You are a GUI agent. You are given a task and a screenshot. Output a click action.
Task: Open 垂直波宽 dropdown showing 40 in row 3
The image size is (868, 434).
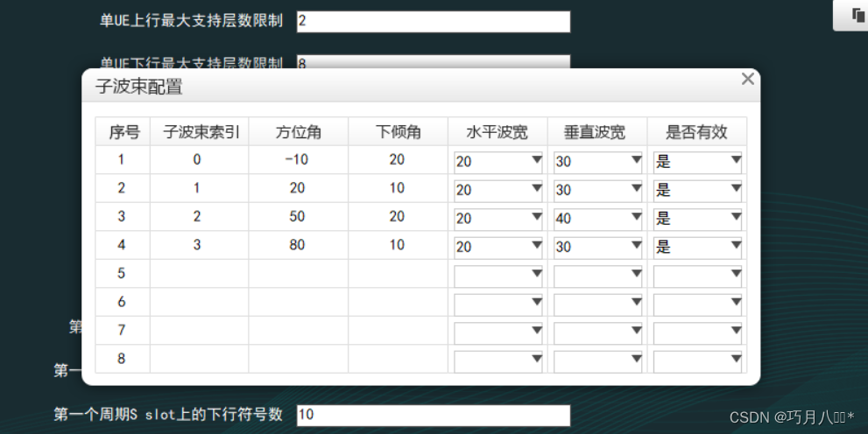coord(598,219)
